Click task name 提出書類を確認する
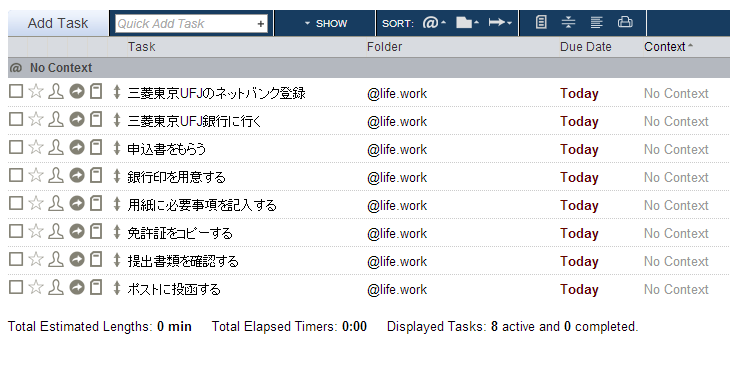Image resolution: width=730 pixels, height=380 pixels. (183, 261)
